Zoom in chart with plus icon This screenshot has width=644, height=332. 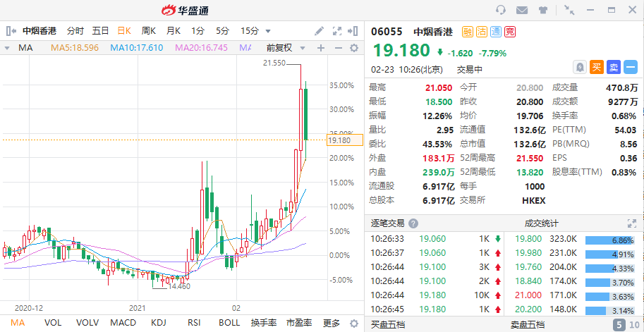click(321, 48)
